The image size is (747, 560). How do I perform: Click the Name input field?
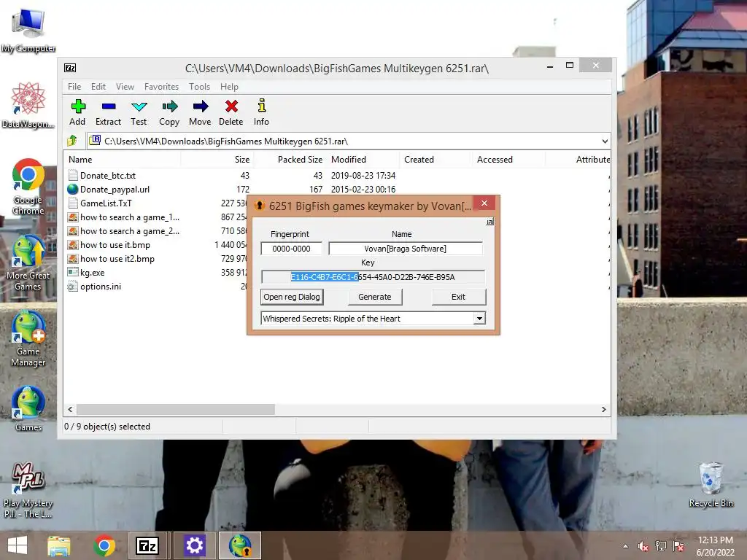point(406,249)
